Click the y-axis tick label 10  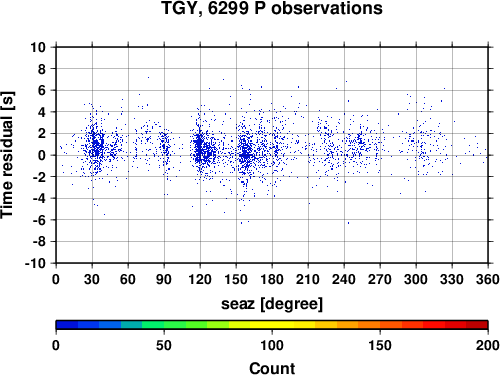38,47
